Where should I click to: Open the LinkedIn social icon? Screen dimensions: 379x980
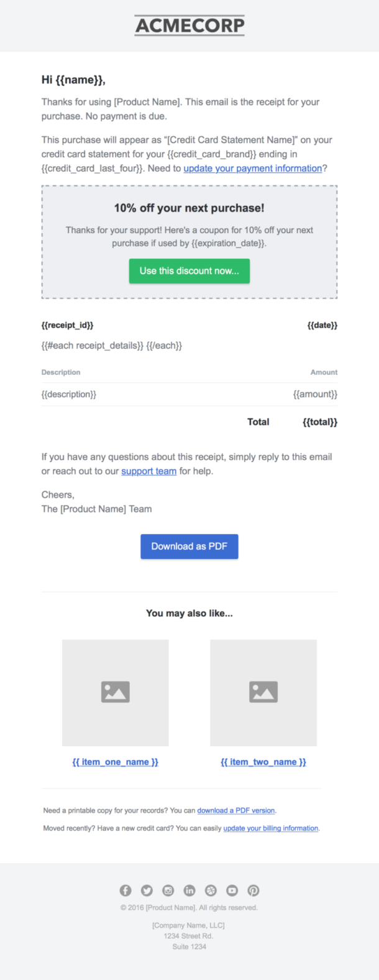pos(189,890)
